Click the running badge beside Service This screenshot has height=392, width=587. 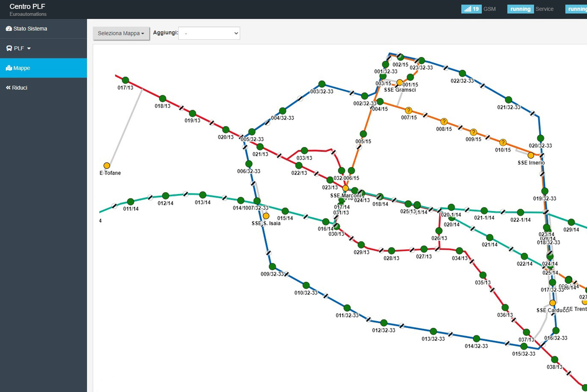pos(520,9)
